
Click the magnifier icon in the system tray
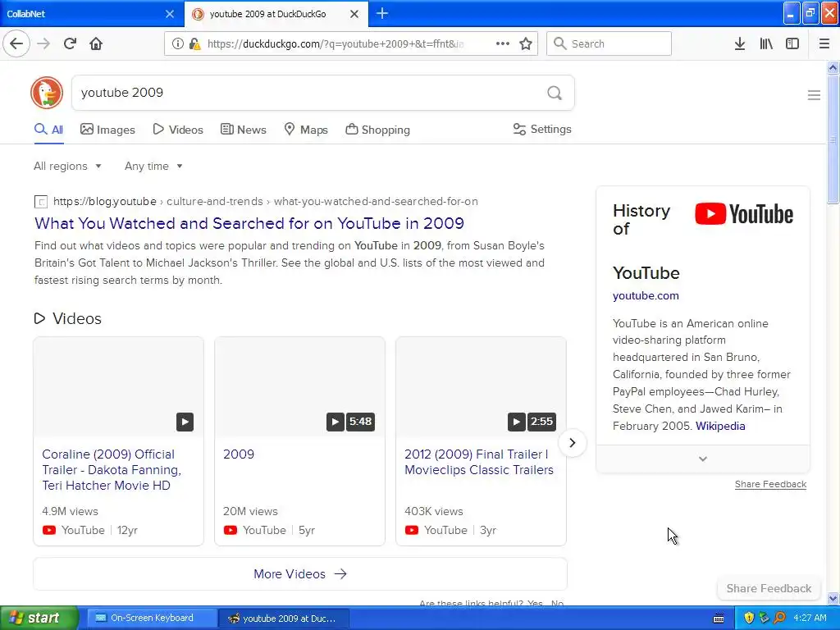click(x=779, y=618)
